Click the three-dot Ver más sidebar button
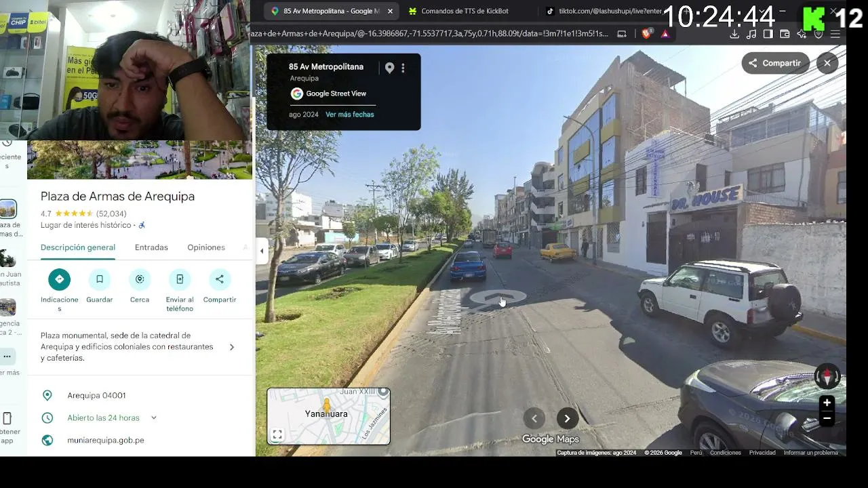The image size is (868, 488). [x=7, y=356]
